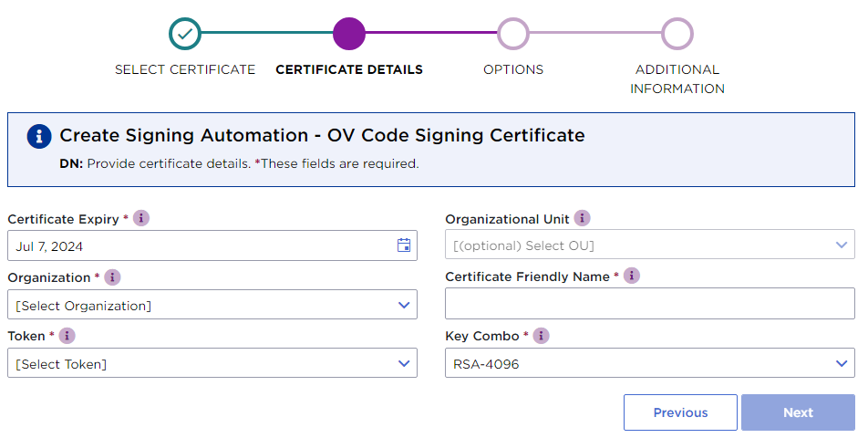Click info icon beside Organization label
Screen dimensions: 868x438
coord(112,277)
